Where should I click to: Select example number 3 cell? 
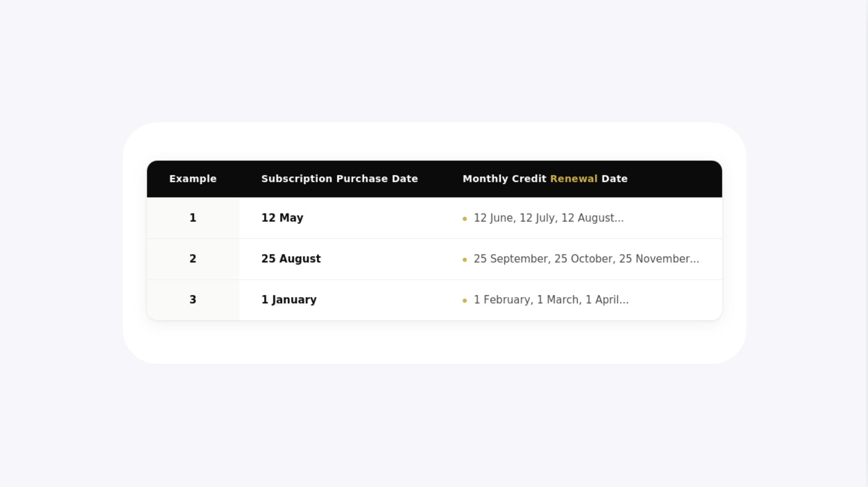[x=193, y=300]
